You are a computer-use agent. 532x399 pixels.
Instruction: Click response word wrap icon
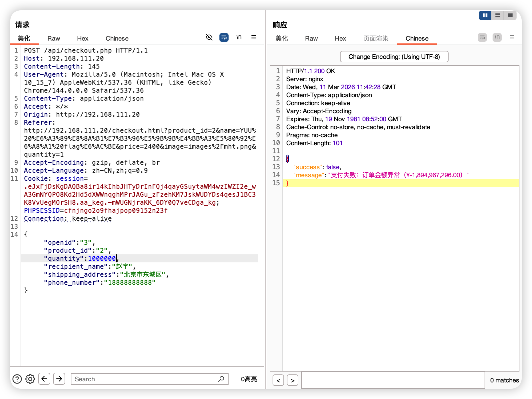(482, 37)
